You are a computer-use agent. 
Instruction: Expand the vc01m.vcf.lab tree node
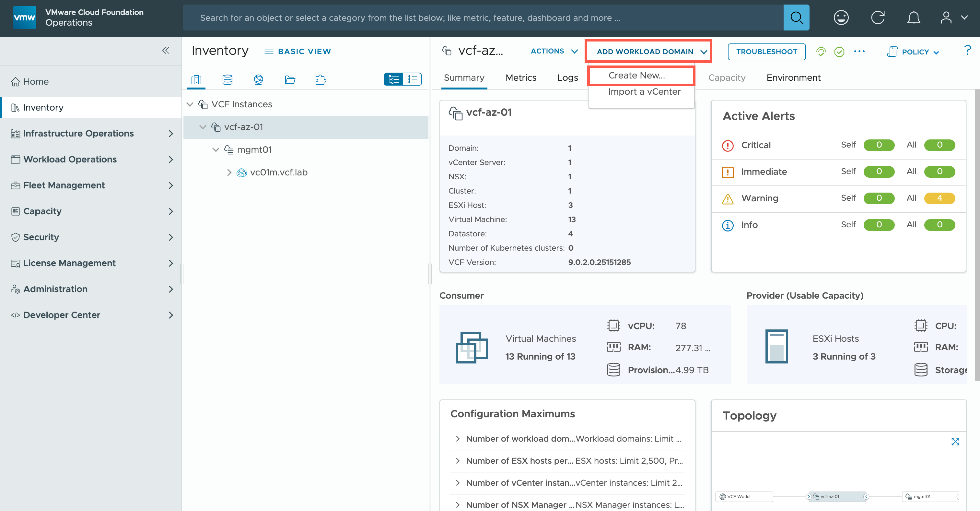pos(229,172)
